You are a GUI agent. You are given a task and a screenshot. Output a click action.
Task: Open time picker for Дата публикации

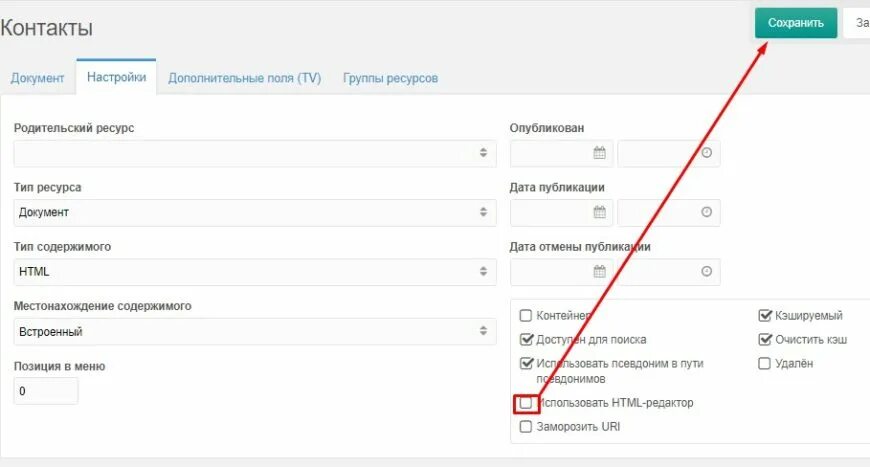click(706, 212)
